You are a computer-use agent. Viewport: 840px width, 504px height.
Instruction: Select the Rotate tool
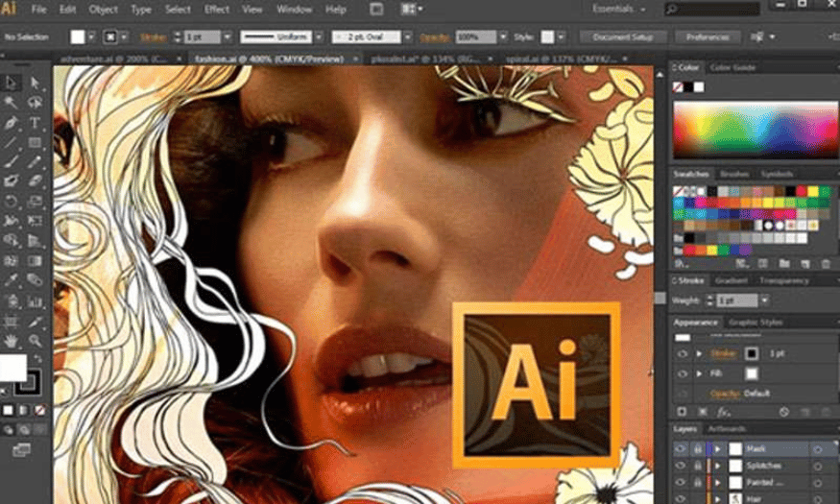pyautogui.click(x=11, y=202)
